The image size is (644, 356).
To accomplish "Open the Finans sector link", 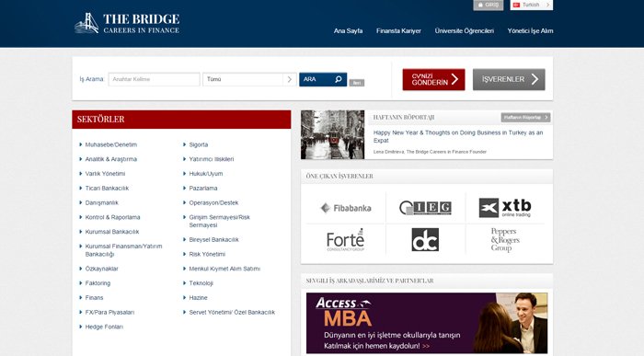I will (94, 298).
